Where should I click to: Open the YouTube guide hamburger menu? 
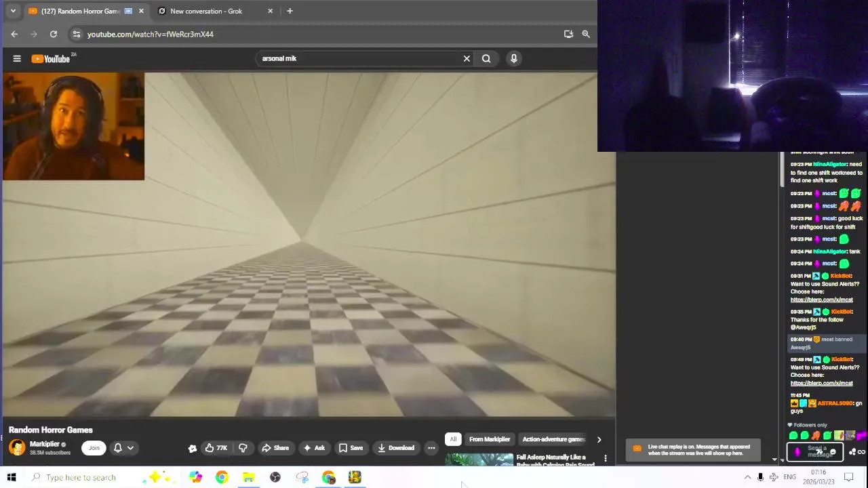(x=17, y=58)
